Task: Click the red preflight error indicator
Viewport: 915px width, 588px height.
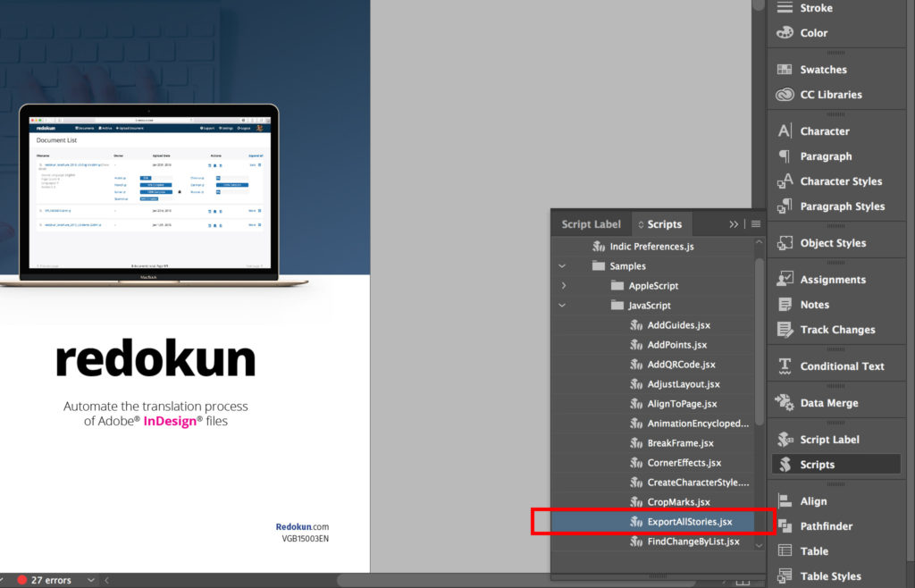Action: [22, 581]
